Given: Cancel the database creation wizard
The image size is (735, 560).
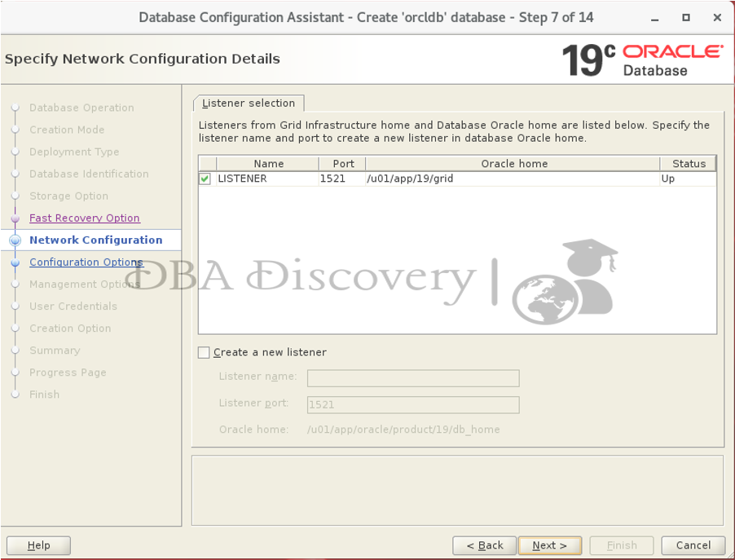Looking at the screenshot, I should 693,545.
